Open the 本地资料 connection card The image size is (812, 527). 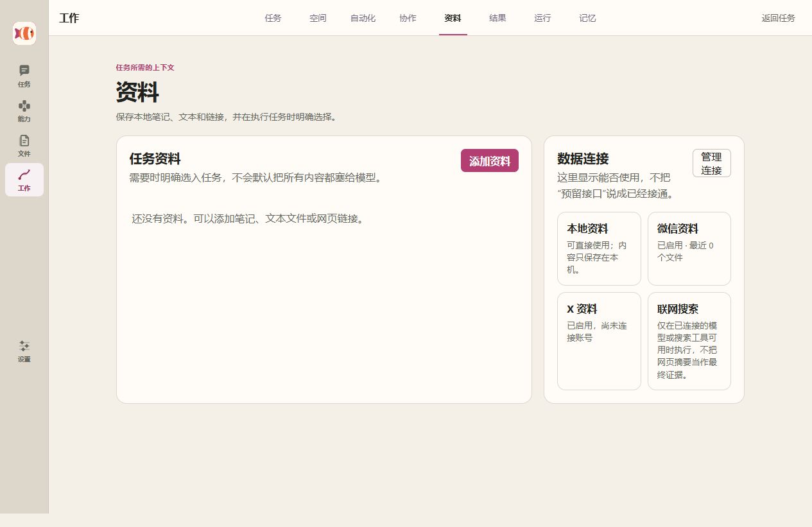click(599, 248)
